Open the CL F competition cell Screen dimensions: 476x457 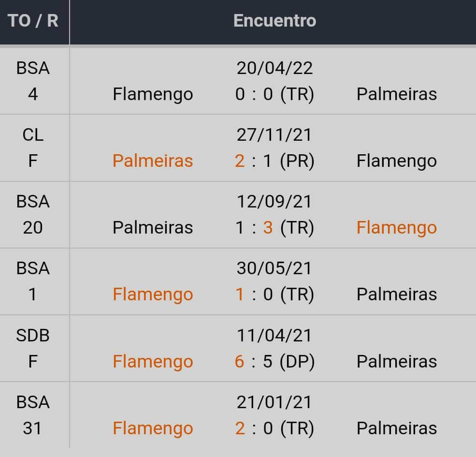pyautogui.click(x=33, y=147)
